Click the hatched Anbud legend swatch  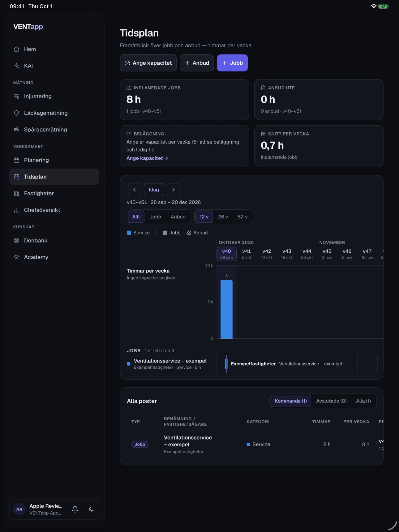point(189,233)
